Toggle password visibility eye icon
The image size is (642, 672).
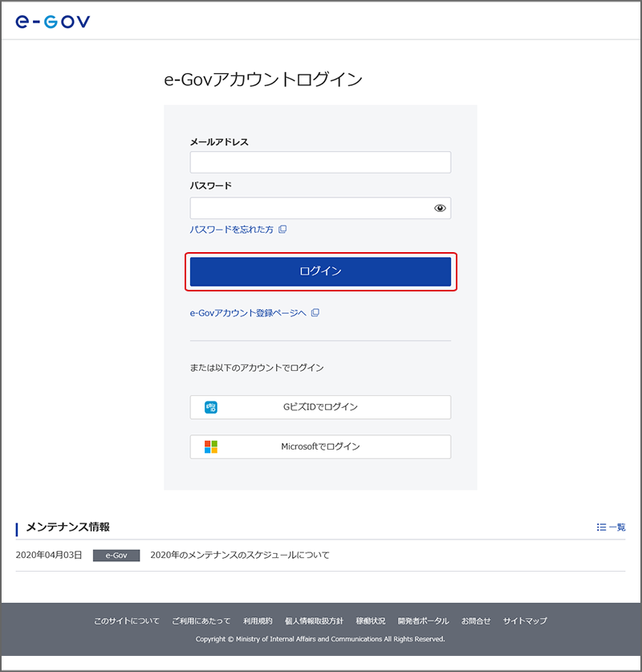pyautogui.click(x=440, y=208)
